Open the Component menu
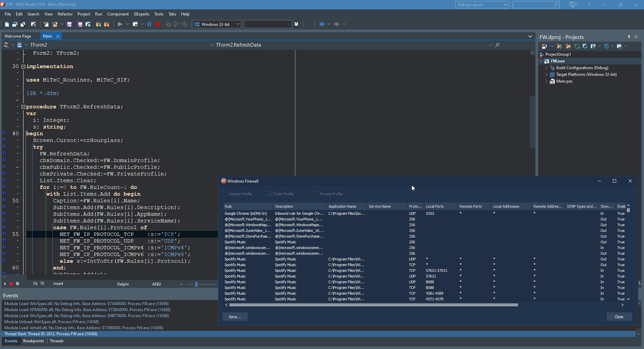 coord(118,14)
